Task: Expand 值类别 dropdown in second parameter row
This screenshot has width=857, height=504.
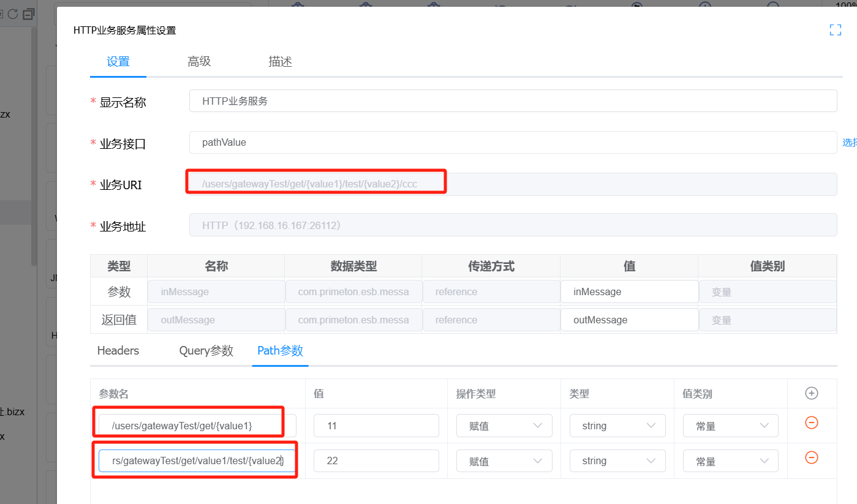Action: [730, 461]
